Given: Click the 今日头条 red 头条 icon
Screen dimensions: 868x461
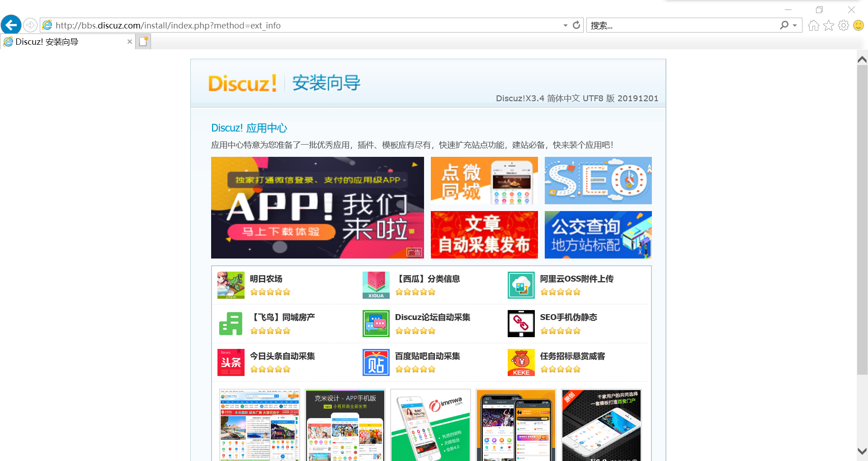Looking at the screenshot, I should [x=231, y=362].
